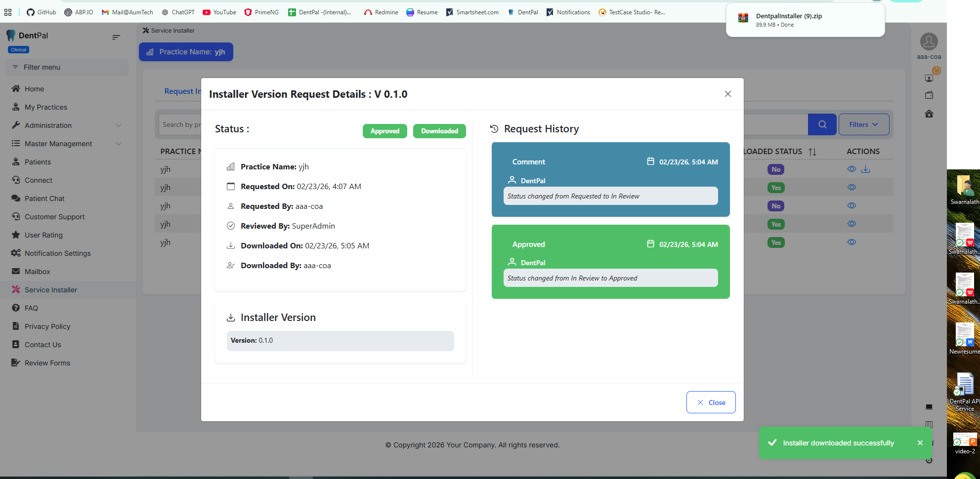
Task: Open the aaa-coa user avatar
Action: pos(929,42)
